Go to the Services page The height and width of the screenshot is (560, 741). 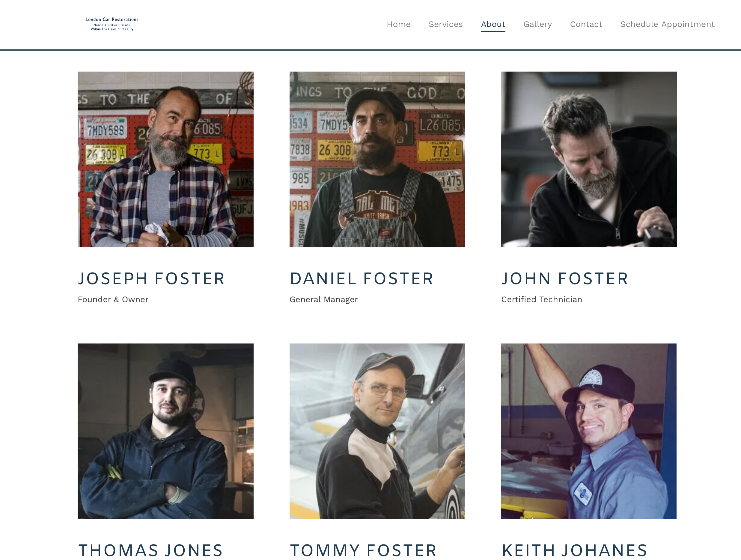click(445, 24)
